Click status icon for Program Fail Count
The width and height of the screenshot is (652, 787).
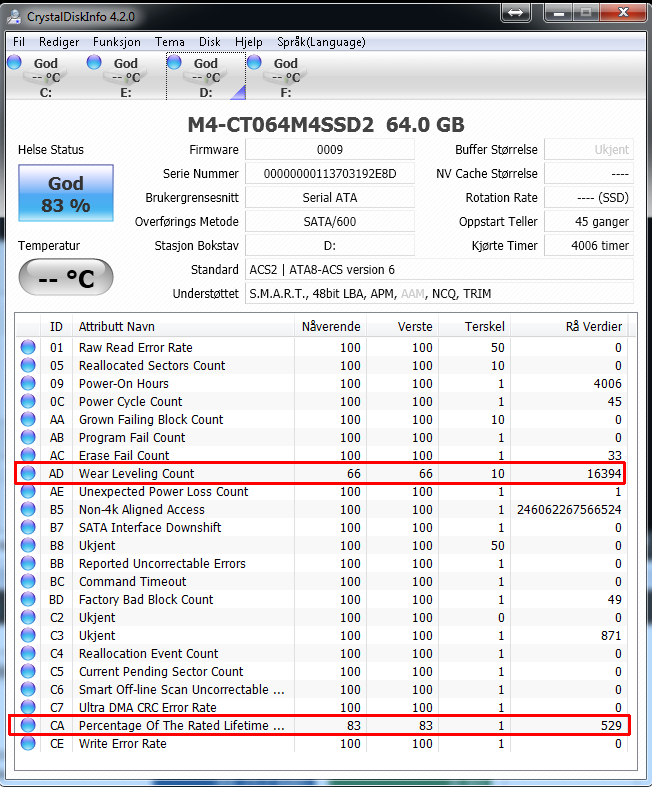tap(28, 438)
